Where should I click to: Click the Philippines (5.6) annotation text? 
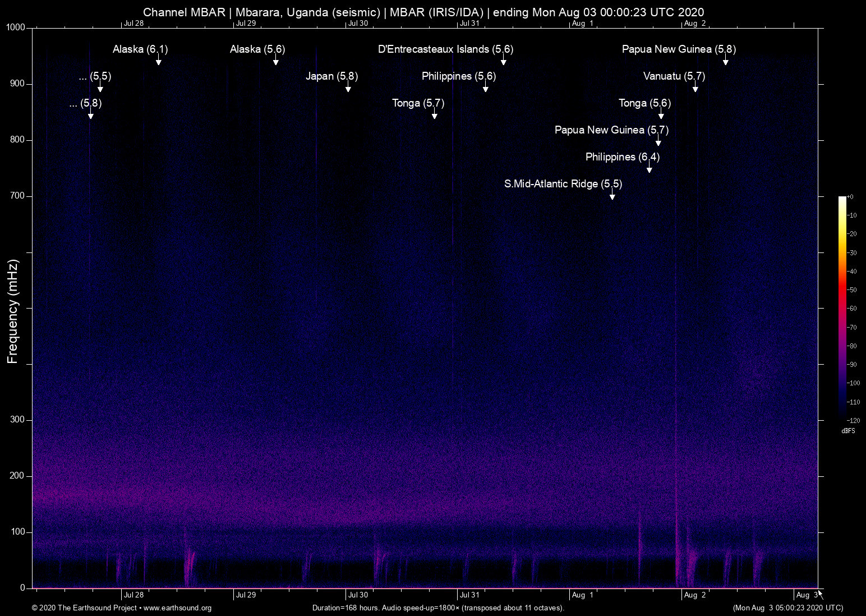[458, 76]
